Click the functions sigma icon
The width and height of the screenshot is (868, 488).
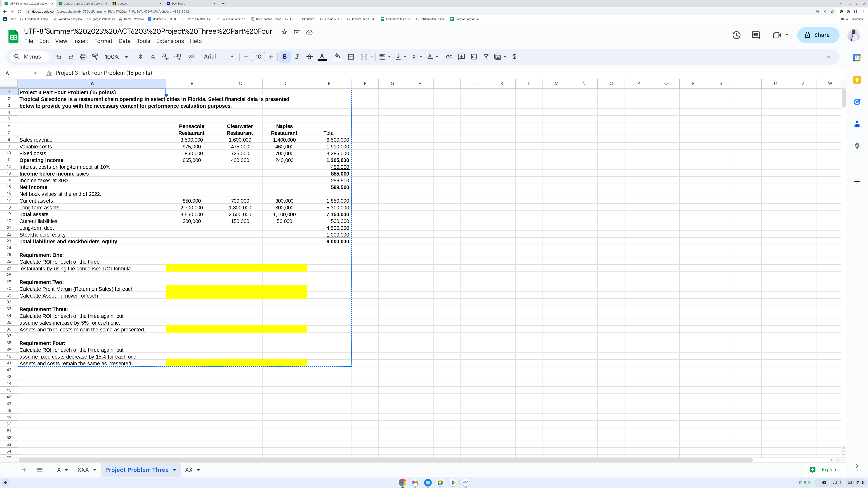click(x=514, y=57)
